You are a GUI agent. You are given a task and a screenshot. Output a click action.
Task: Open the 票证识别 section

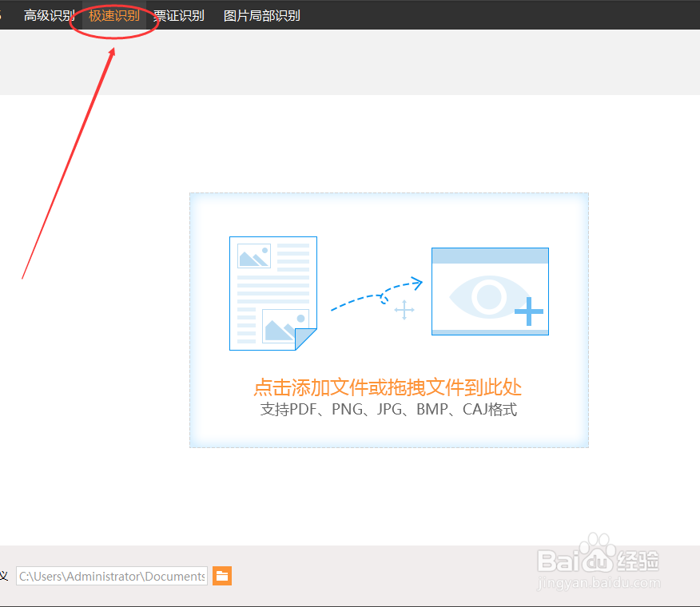180,14
